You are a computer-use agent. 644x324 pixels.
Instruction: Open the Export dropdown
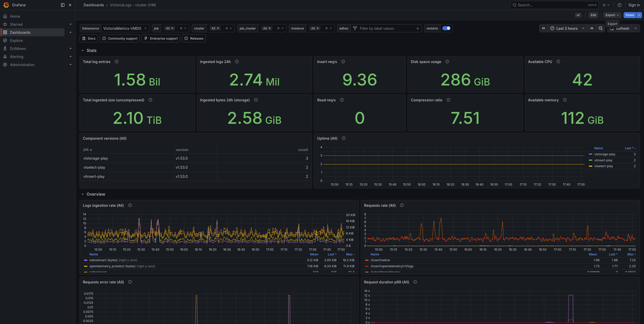[x=612, y=15]
